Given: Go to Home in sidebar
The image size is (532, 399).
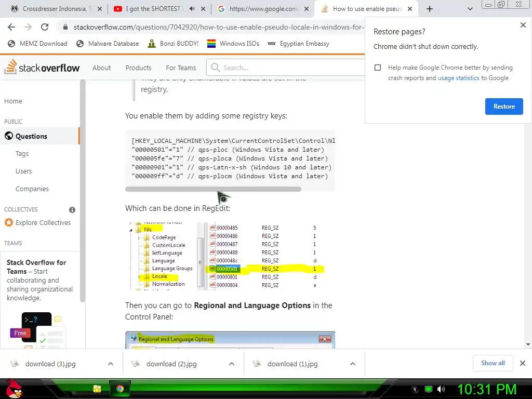Looking at the screenshot, I should click(x=13, y=101).
